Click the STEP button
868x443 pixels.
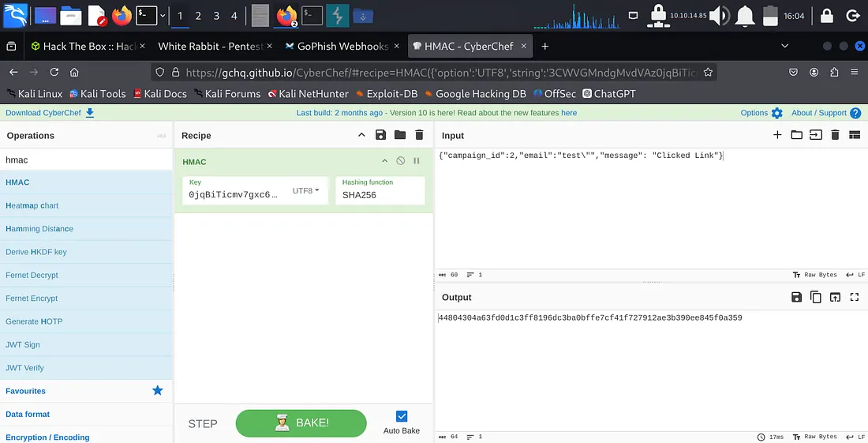[203, 423]
